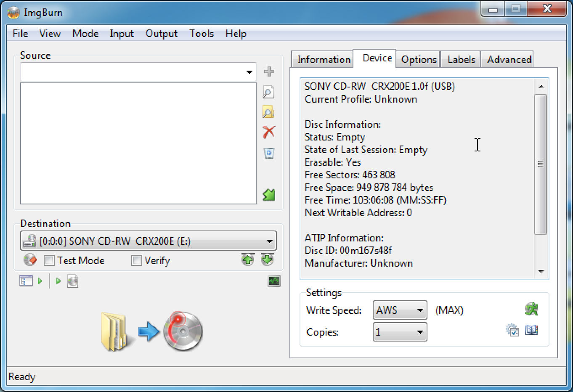Click the 'Current Profile: Unknown' line
Viewport: 573px width, 392px height.
click(x=361, y=99)
